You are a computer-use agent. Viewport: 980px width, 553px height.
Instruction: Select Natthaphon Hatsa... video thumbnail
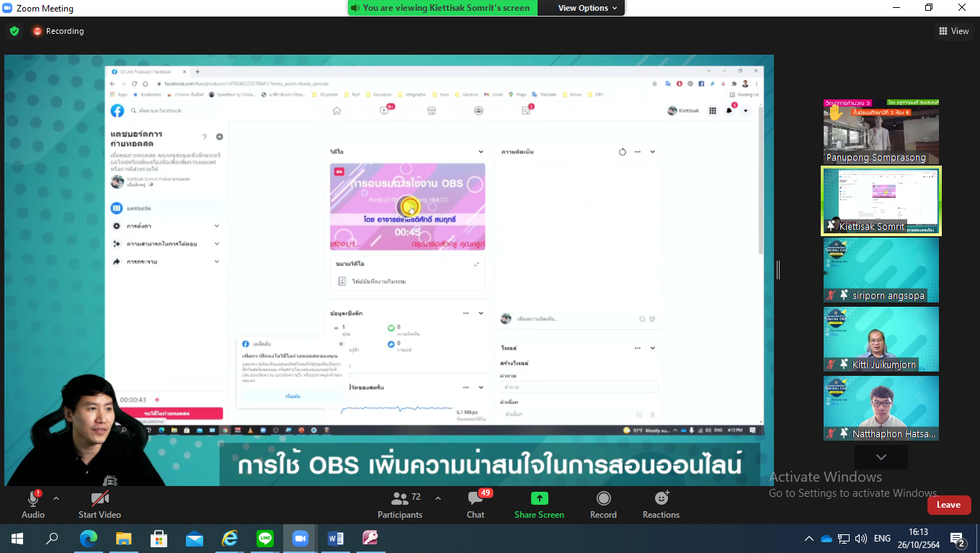coord(881,408)
